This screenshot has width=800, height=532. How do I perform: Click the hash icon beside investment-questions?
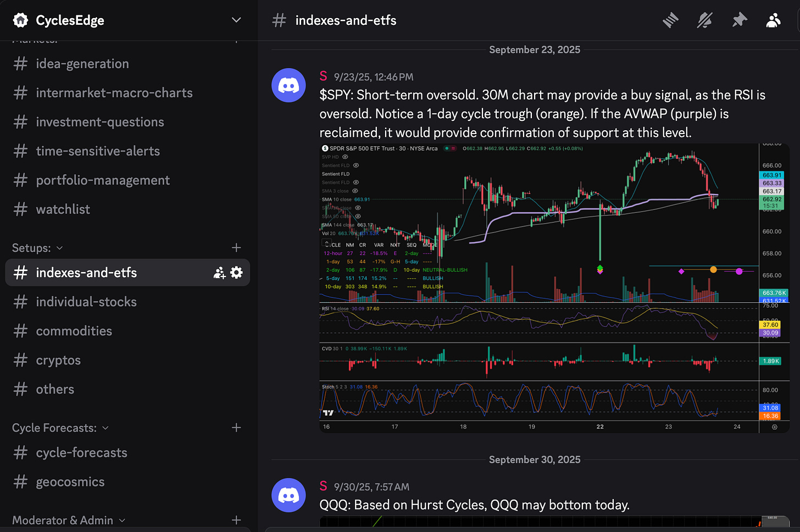pos(20,122)
